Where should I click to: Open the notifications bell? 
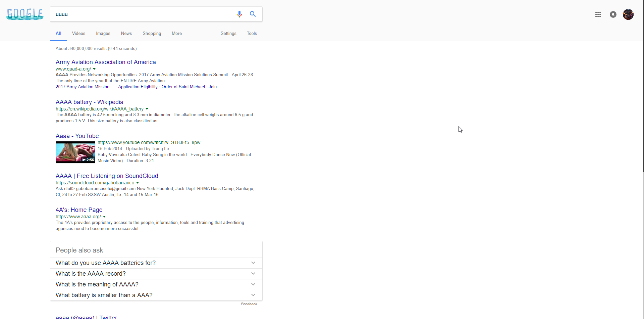613,14
